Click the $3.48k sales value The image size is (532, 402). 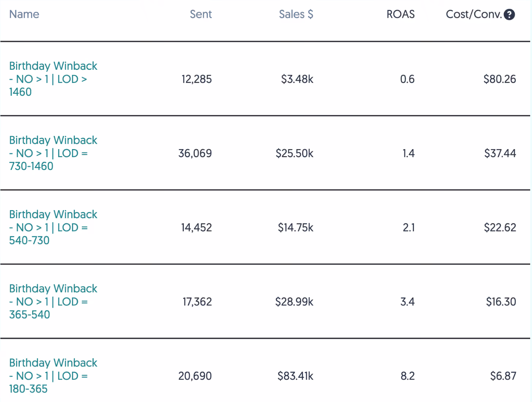click(297, 79)
